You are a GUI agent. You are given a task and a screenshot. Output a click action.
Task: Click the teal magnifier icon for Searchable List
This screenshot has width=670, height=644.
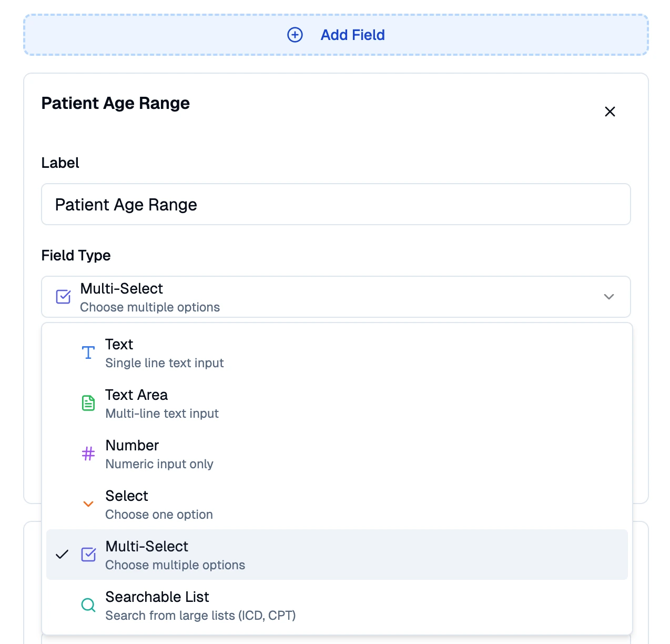88,605
